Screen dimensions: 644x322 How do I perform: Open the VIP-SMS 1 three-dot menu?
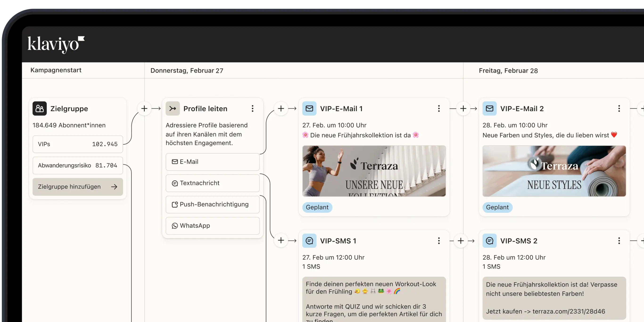pos(439,241)
